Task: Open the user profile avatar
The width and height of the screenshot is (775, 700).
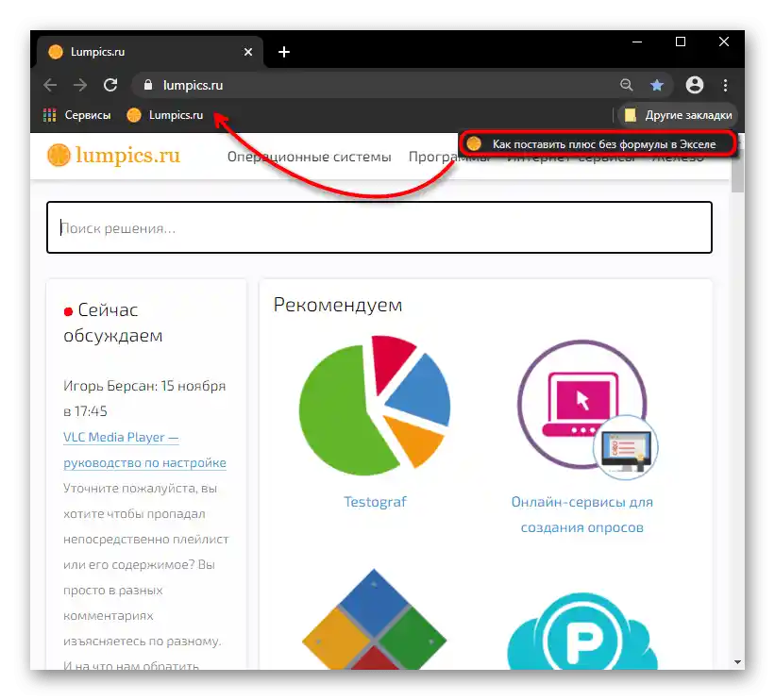Action: (694, 85)
